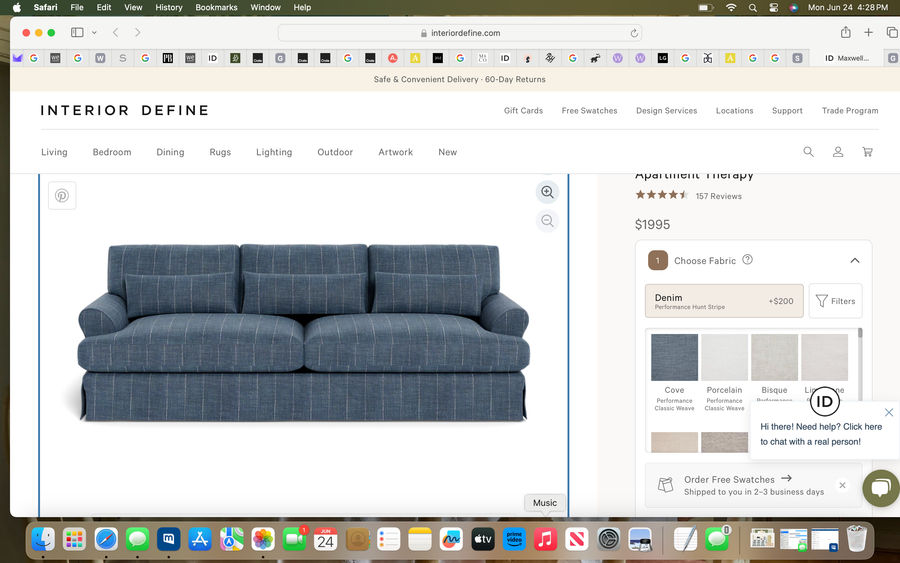Open the Locations page
This screenshot has width=900, height=563.
734,111
